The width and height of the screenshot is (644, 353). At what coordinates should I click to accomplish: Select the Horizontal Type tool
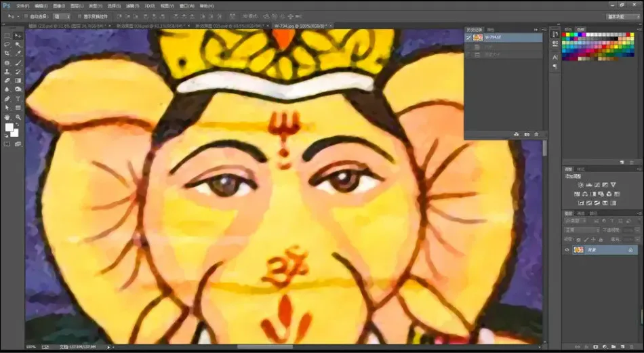point(18,99)
